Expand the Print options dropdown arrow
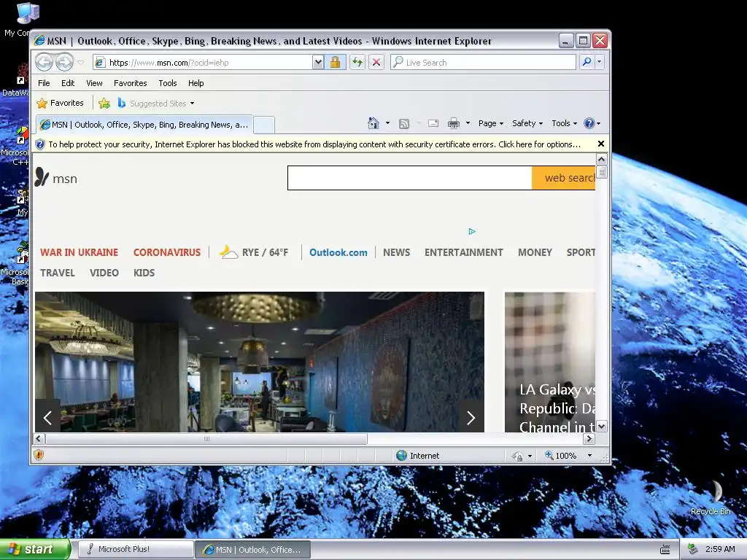 pyautogui.click(x=468, y=123)
